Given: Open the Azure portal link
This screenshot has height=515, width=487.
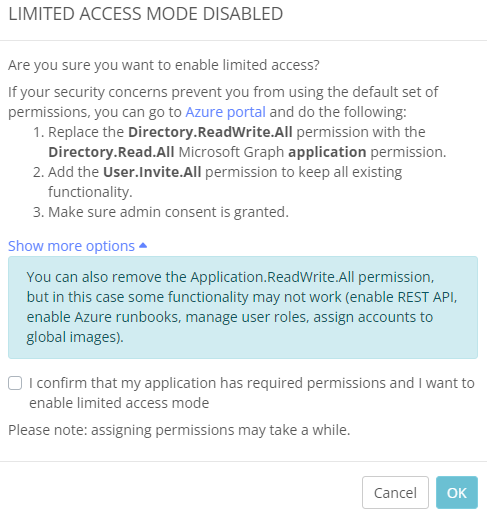Looking at the screenshot, I should tap(225, 112).
